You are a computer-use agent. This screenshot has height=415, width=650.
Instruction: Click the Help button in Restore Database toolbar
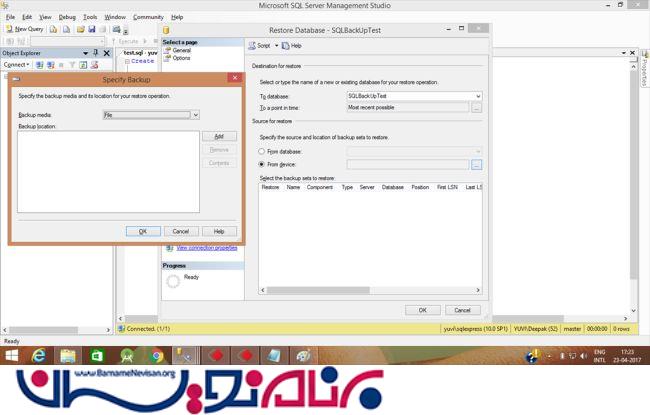(292, 46)
